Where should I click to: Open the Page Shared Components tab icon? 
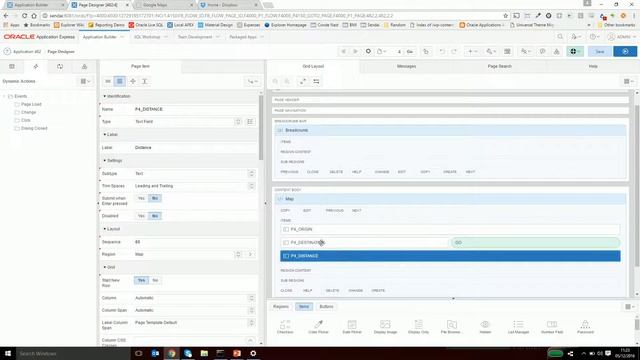tap(84, 66)
